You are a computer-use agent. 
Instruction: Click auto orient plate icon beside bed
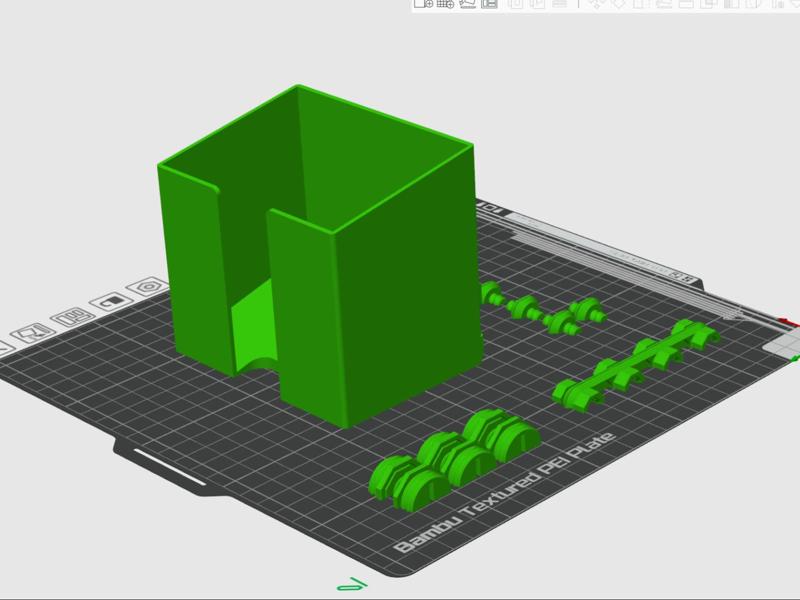coord(33,334)
